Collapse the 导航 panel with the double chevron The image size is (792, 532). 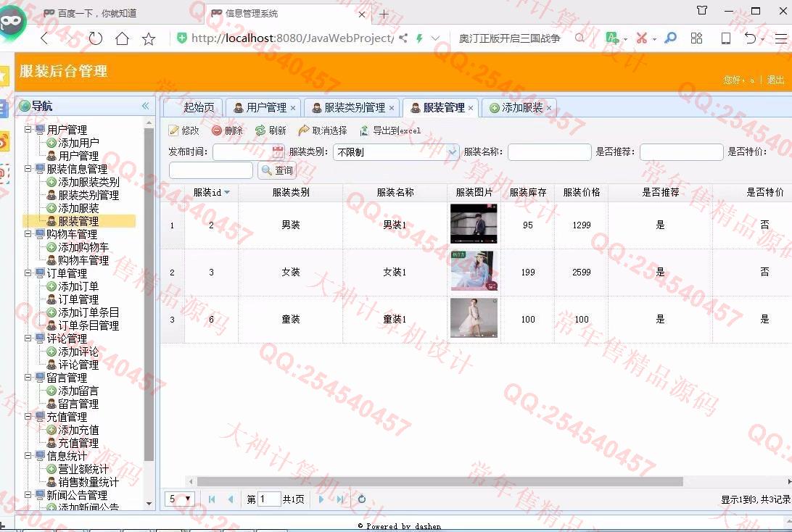146,106
